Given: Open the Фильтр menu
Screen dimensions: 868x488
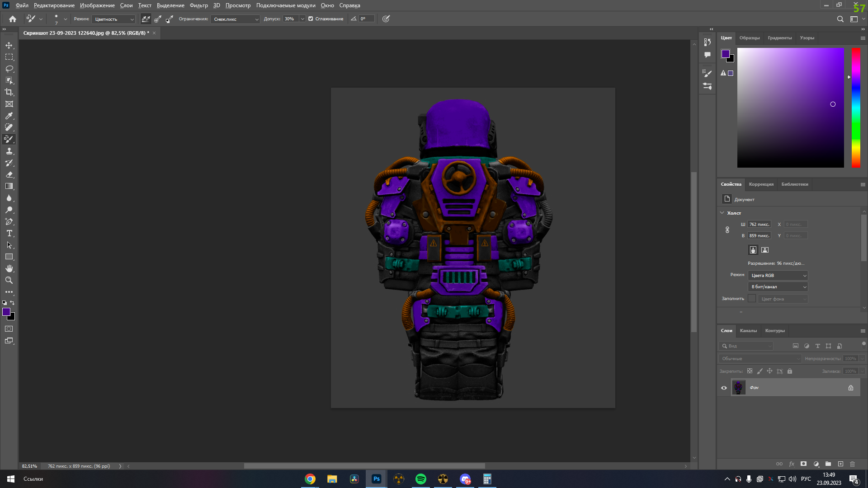Looking at the screenshot, I should [x=198, y=5].
